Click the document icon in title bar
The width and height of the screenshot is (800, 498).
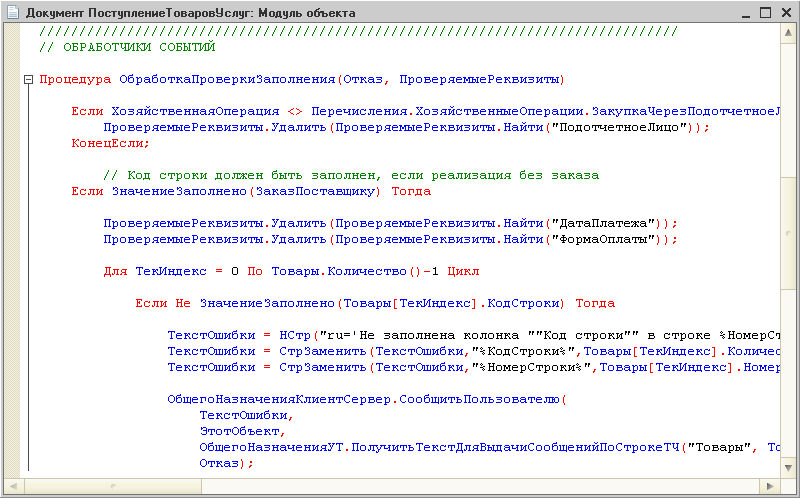tap(15, 13)
